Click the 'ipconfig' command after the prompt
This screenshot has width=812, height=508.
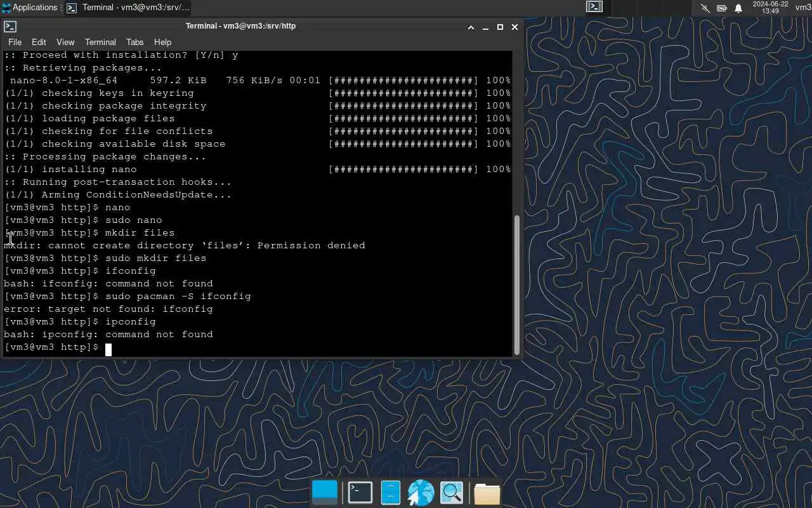coord(131,321)
